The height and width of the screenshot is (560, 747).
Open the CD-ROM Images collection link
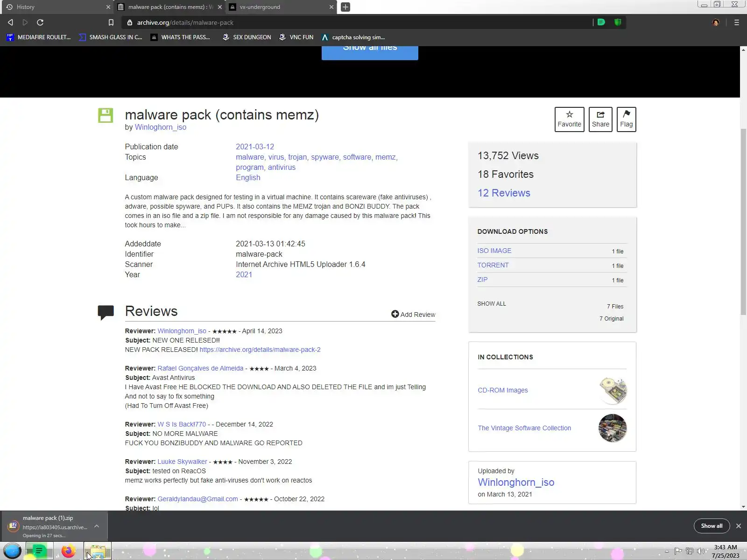503,390
